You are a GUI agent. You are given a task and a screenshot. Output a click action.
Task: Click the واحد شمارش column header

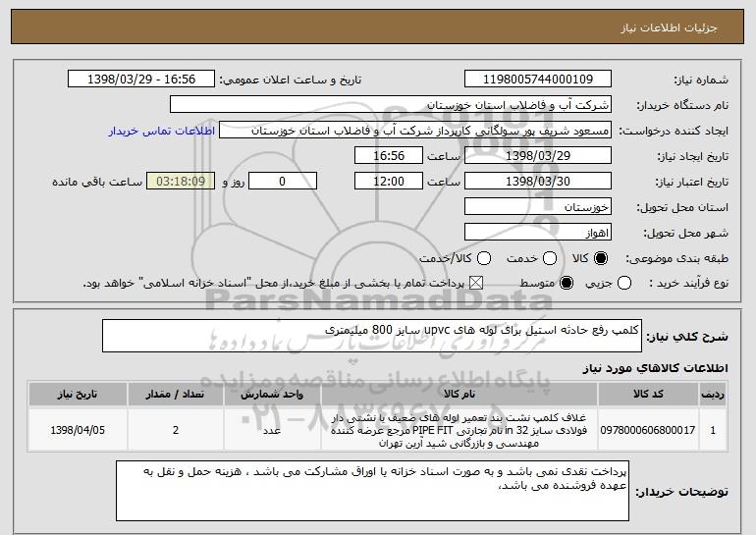click(x=272, y=395)
